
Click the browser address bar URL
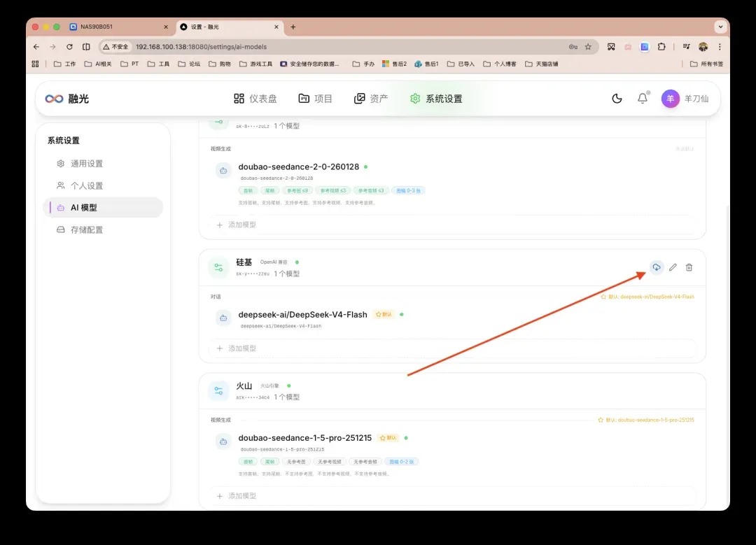pyautogui.click(x=201, y=47)
